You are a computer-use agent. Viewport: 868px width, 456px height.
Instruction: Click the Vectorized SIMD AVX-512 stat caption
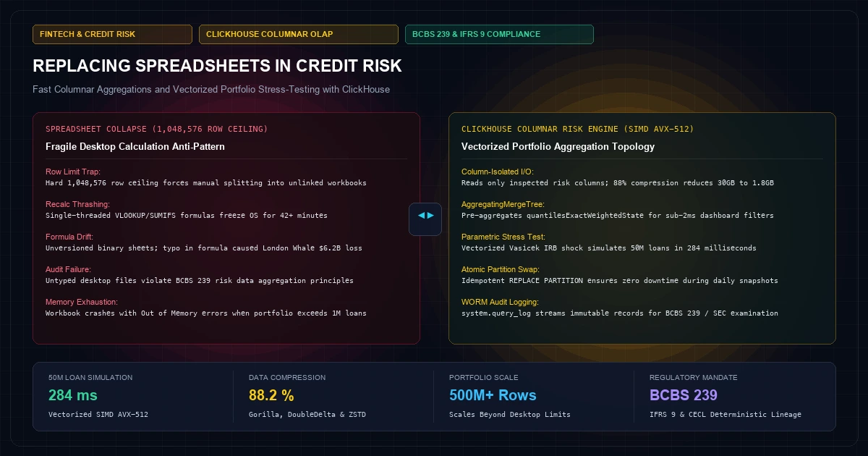coord(97,415)
